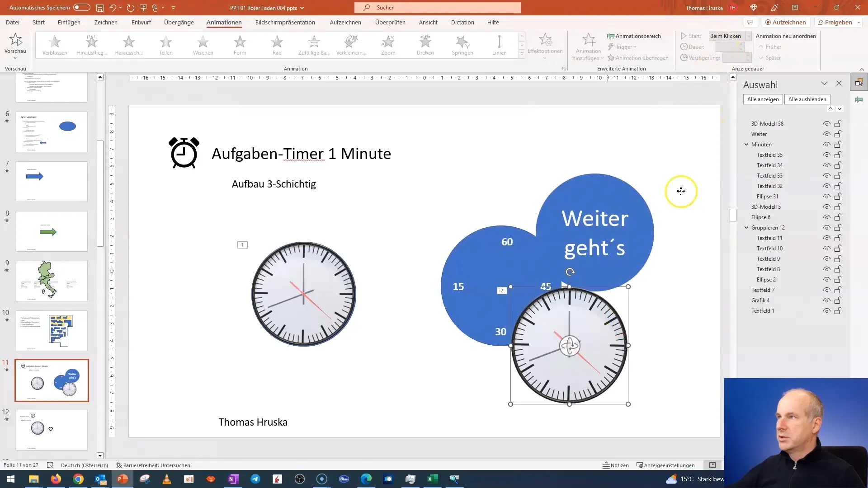This screenshot has height=488, width=868.
Task: Lock the Ellipse 6 object
Action: [838, 217]
